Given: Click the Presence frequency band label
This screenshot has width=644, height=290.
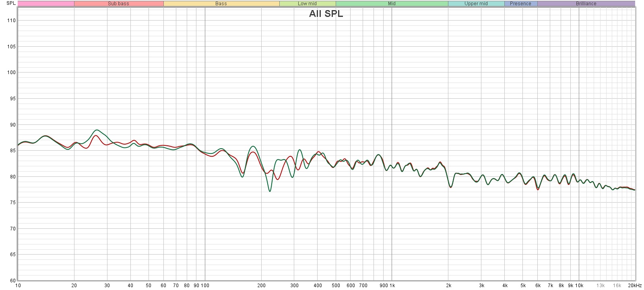Looking at the screenshot, I should point(521,4).
